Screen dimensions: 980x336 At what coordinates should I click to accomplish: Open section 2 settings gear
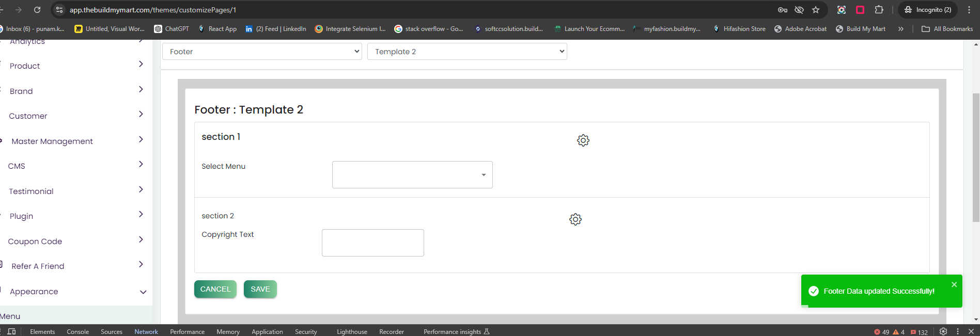coord(575,219)
